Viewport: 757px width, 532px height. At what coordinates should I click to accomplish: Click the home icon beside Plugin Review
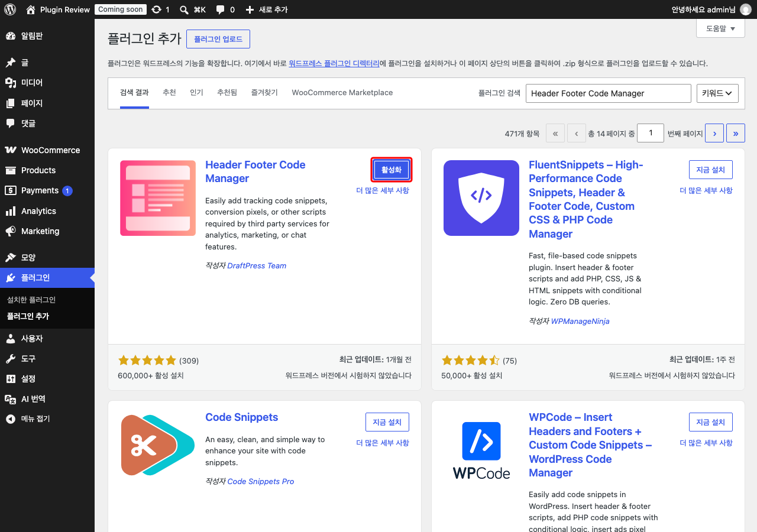[x=31, y=9]
